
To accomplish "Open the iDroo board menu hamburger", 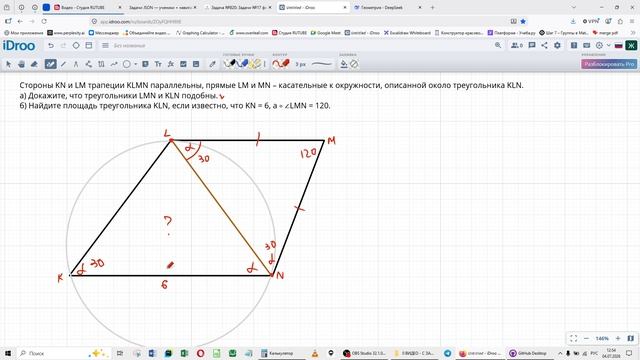I will tap(105, 46).
